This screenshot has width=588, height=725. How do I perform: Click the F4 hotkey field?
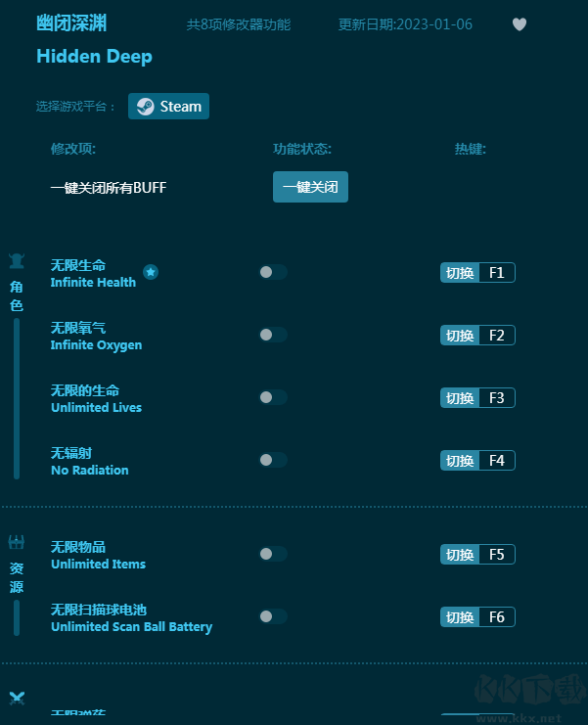tap(497, 461)
